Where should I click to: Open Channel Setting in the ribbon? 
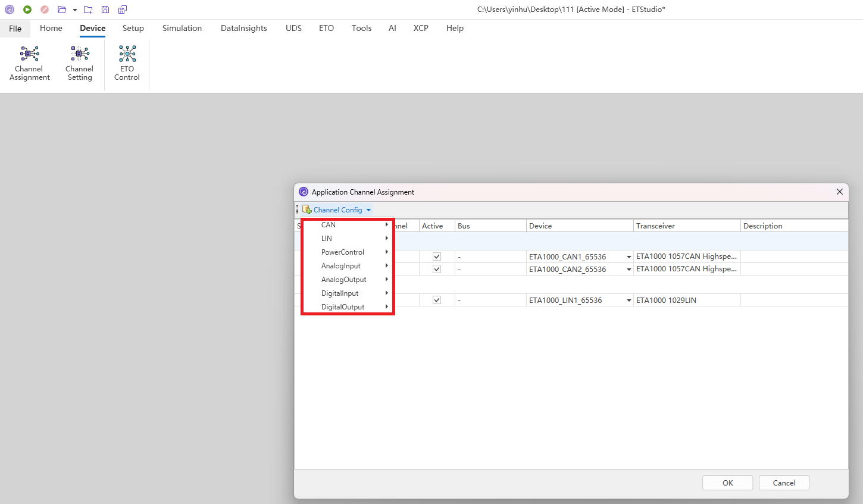pos(79,64)
